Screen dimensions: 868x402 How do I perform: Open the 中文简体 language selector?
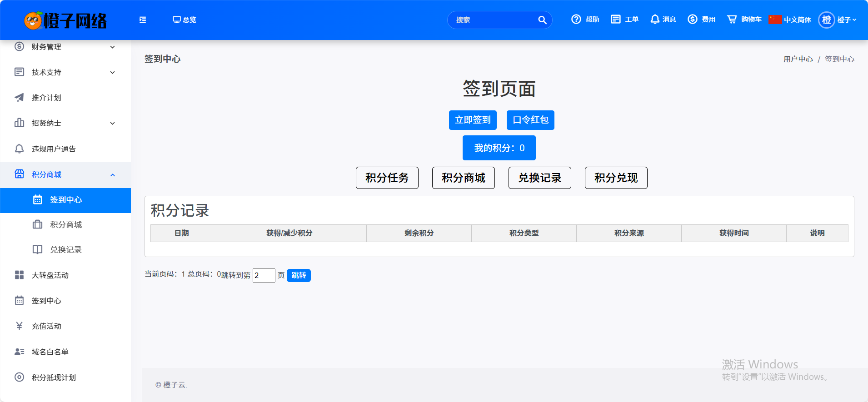tap(790, 20)
